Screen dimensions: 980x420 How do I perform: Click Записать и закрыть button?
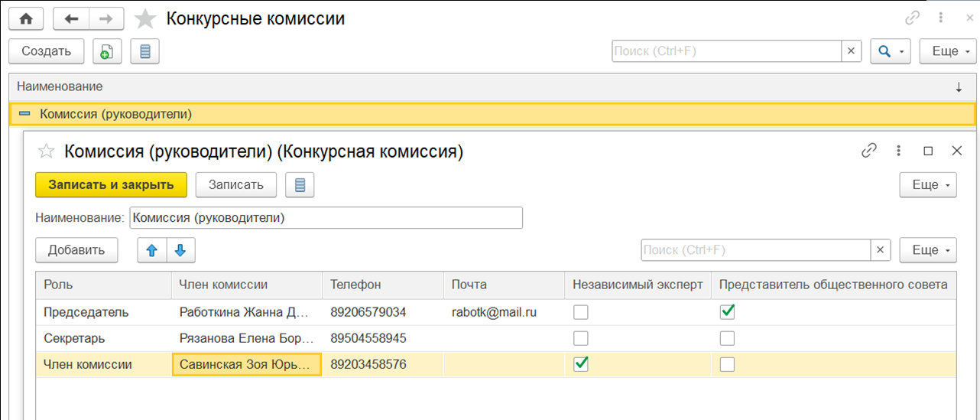pyautogui.click(x=111, y=185)
